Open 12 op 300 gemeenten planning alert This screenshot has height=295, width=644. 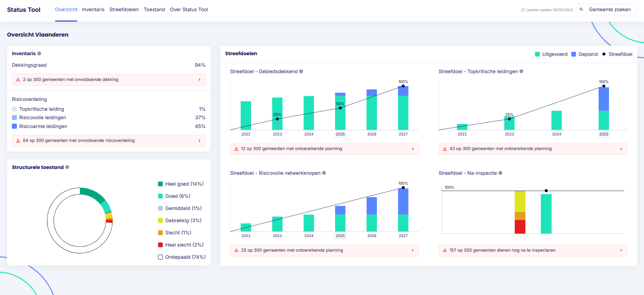[x=324, y=149]
